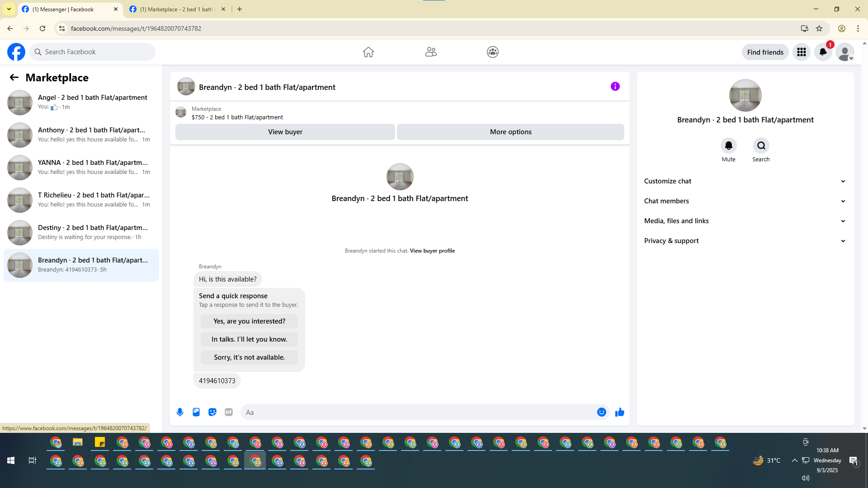Open Sticky Notes from the taskbar
Viewport: 868px width, 488px height.
pos(100,442)
